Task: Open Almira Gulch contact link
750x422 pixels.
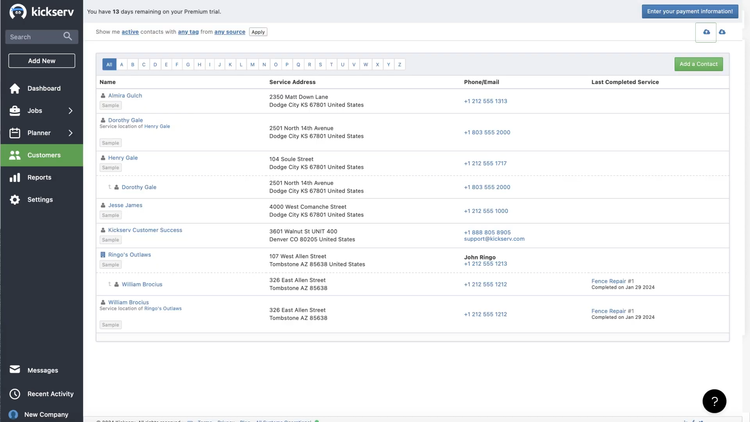Action: [125, 96]
